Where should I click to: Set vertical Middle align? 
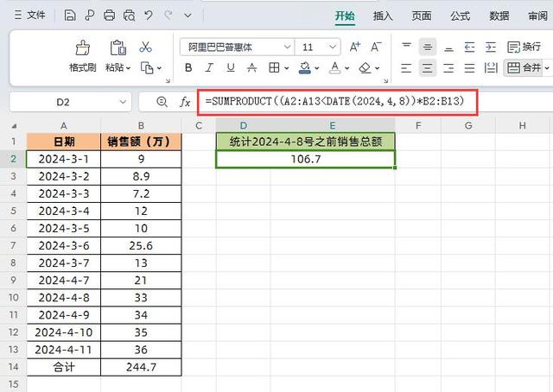[428, 47]
